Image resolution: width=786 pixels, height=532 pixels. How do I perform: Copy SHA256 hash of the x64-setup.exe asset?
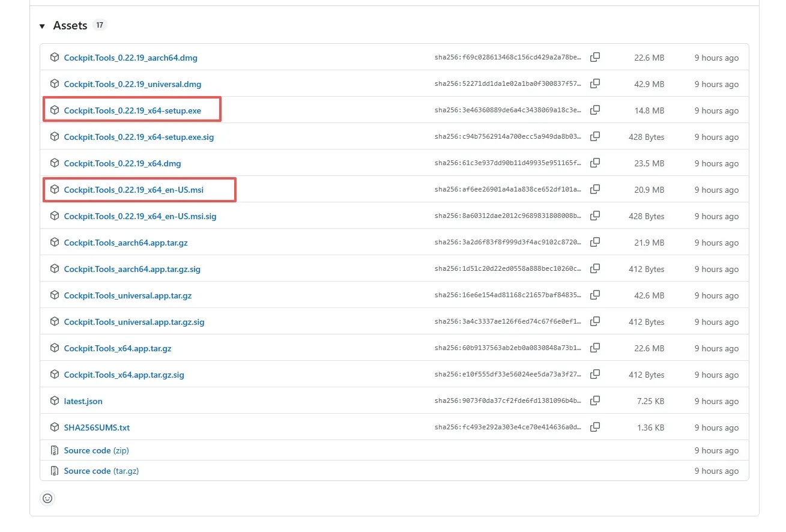[595, 110]
